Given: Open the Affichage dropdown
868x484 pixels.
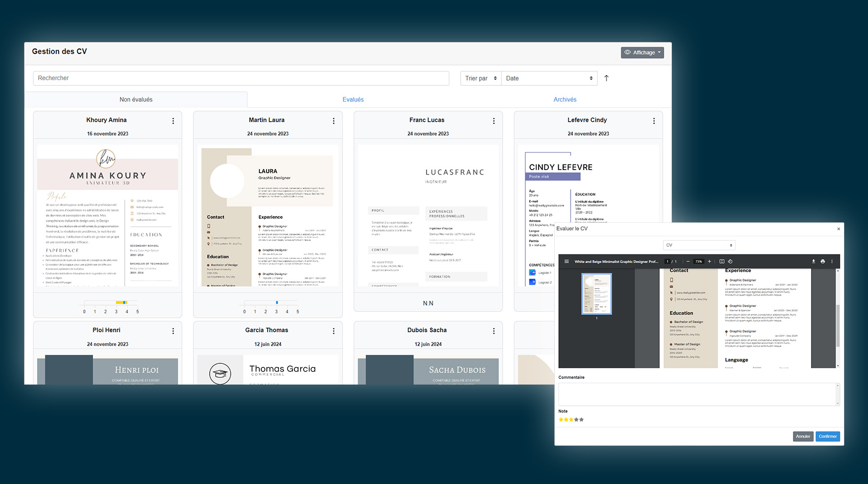Looking at the screenshot, I should [x=642, y=52].
